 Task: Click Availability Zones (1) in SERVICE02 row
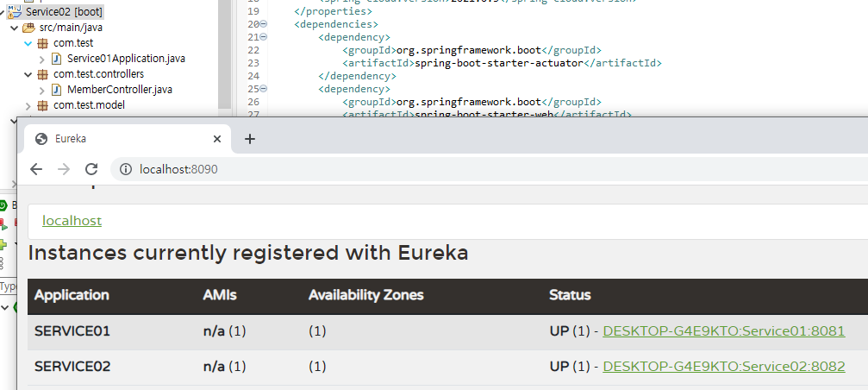pyautogui.click(x=317, y=366)
